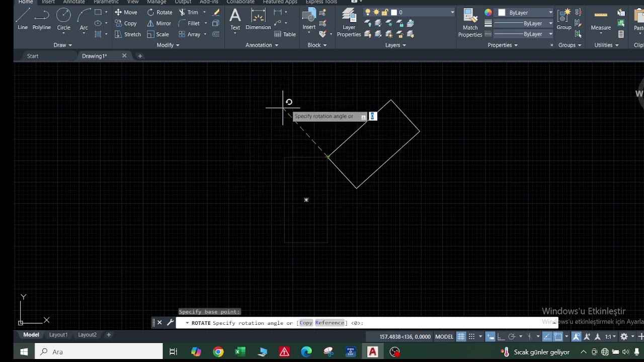Switch to Layout1 tab
The width and height of the screenshot is (644, 362).
(58, 334)
